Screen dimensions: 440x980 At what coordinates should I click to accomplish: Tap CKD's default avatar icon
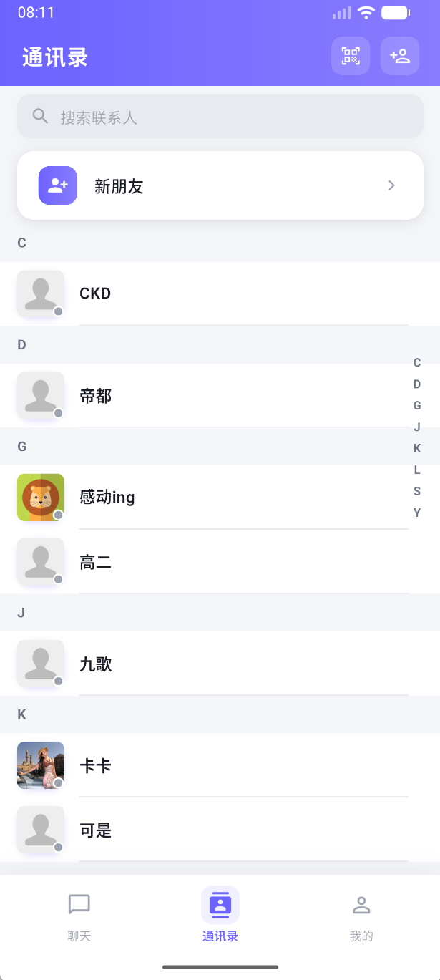[x=40, y=293]
